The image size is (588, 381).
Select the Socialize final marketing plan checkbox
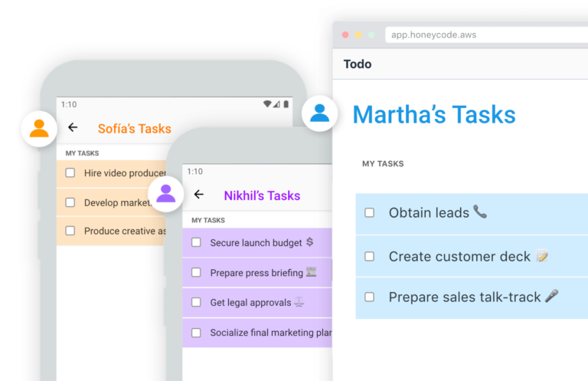point(196,333)
